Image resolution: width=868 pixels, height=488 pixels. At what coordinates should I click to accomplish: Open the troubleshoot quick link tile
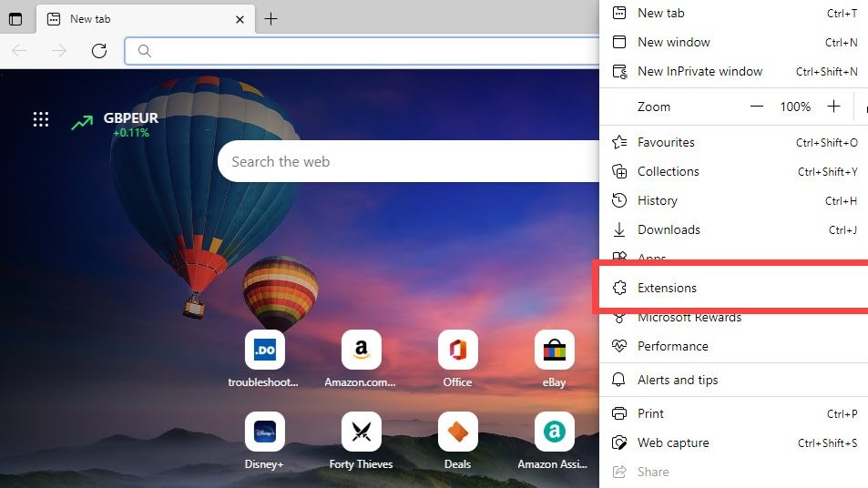(264, 359)
